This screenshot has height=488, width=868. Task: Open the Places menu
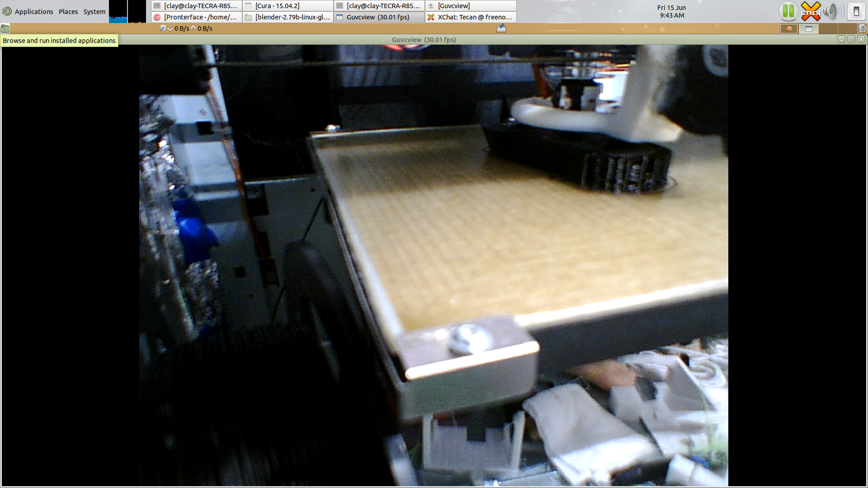coord(68,12)
